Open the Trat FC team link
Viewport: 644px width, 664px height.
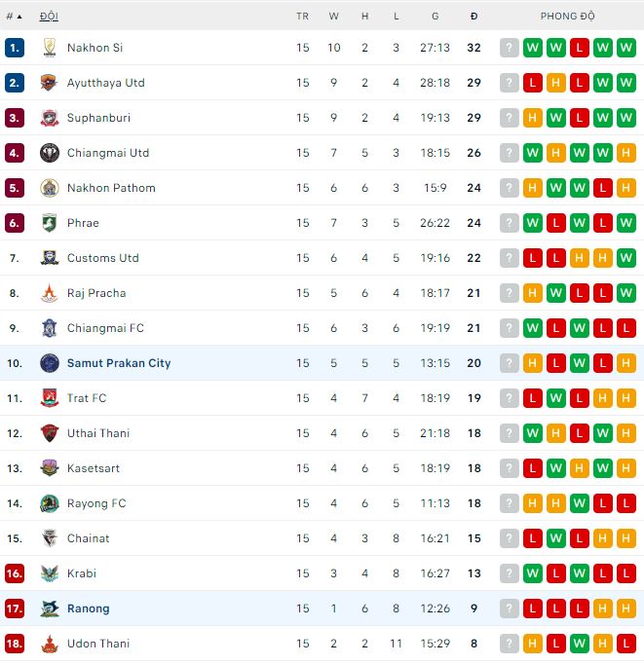[87, 398]
